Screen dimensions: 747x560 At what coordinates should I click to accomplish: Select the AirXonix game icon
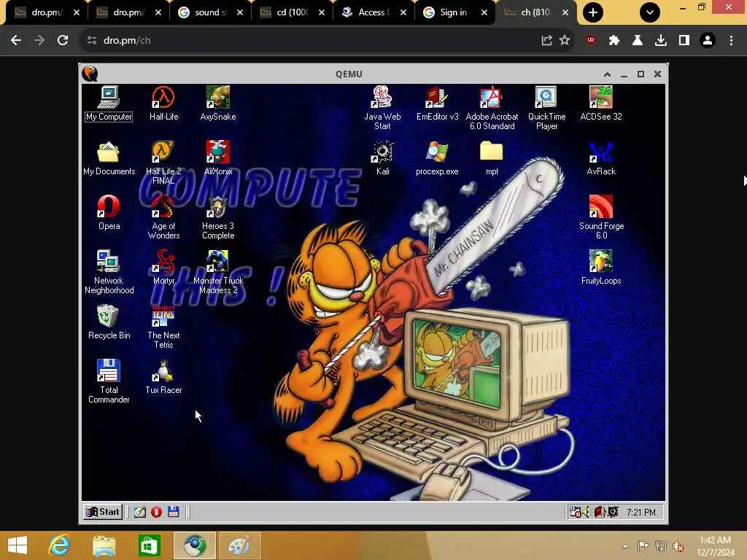(x=217, y=158)
